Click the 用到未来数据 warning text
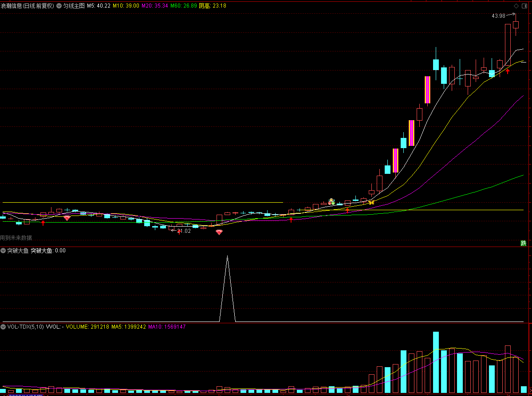This screenshot has height=396, width=532. pyautogui.click(x=16, y=238)
